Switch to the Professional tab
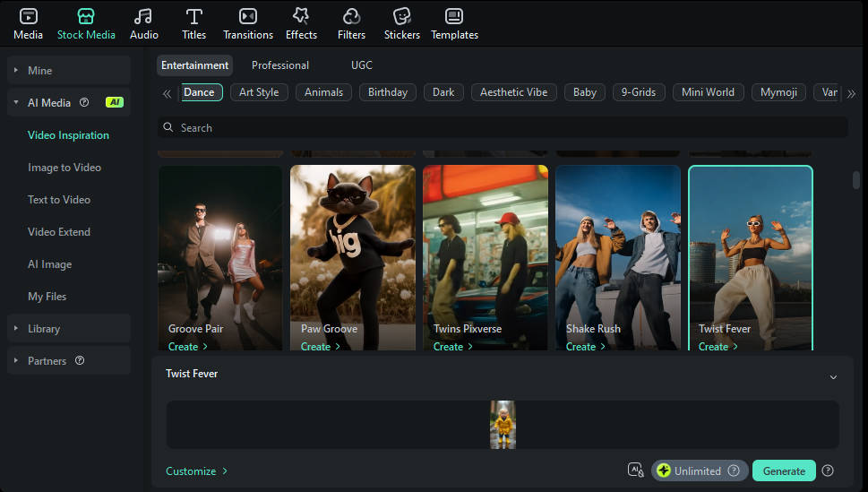 click(280, 65)
